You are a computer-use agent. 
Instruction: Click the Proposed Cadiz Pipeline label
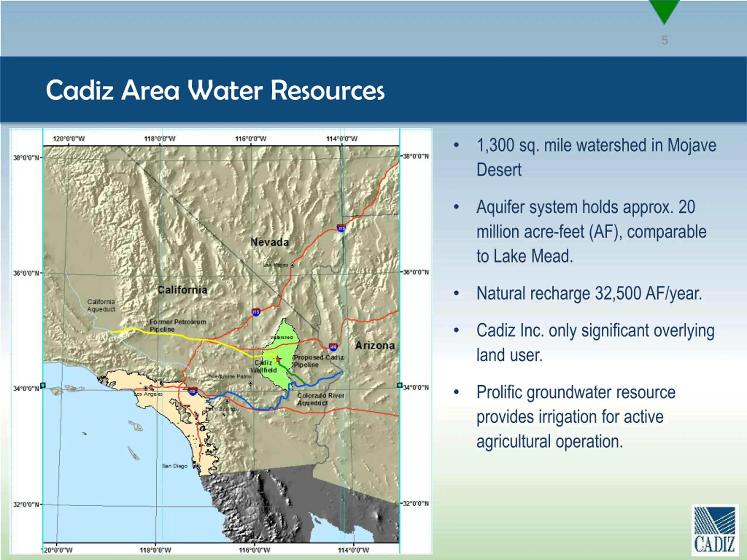318,361
